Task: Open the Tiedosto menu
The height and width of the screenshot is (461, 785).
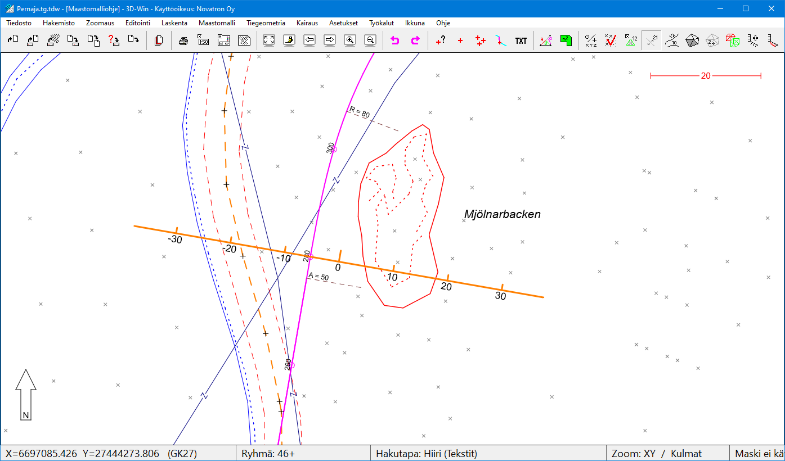Action: pyautogui.click(x=19, y=21)
